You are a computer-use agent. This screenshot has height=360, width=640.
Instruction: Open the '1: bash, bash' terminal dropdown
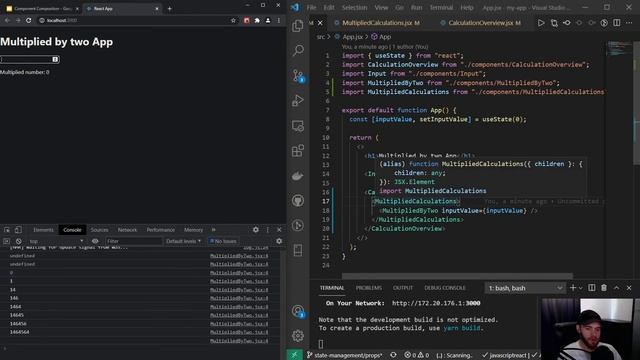click(x=525, y=288)
